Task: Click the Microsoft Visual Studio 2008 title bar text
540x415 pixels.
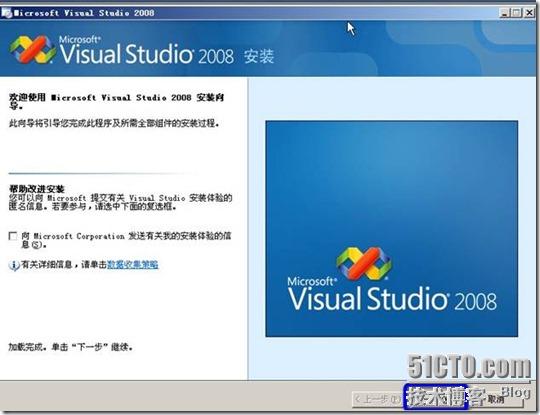Action: click(x=84, y=13)
